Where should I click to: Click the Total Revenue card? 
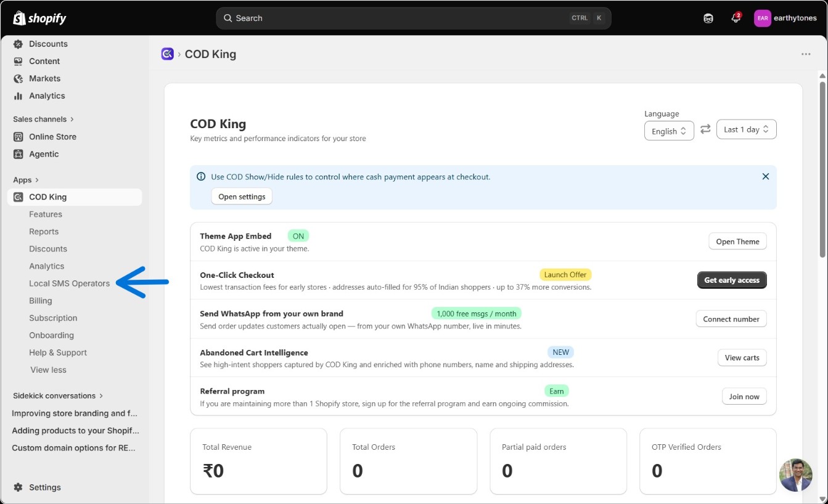(258, 461)
